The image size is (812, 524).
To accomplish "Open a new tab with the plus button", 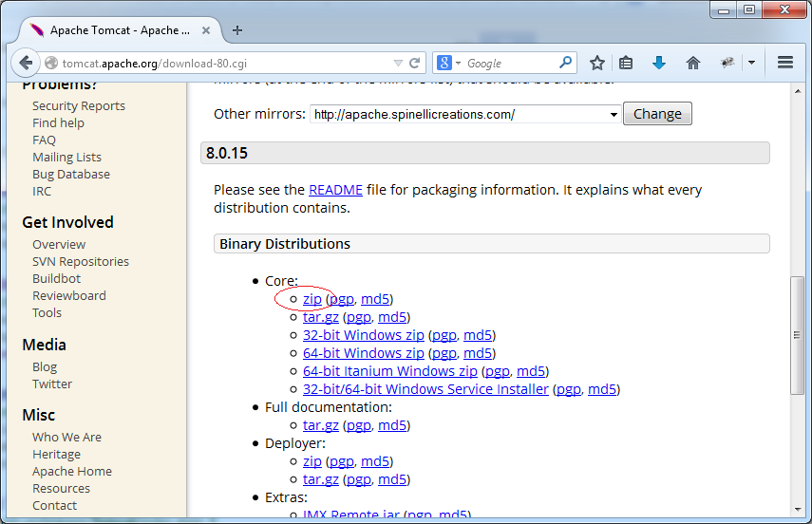I will pos(237,30).
